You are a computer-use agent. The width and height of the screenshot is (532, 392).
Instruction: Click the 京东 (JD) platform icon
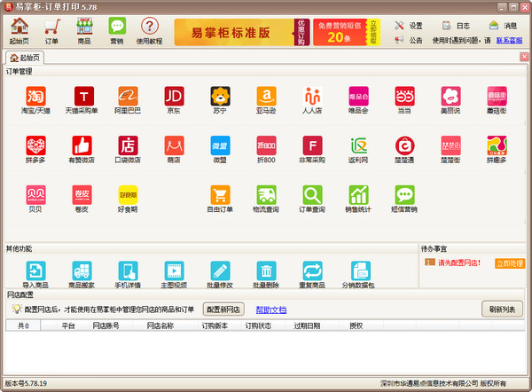tap(174, 96)
